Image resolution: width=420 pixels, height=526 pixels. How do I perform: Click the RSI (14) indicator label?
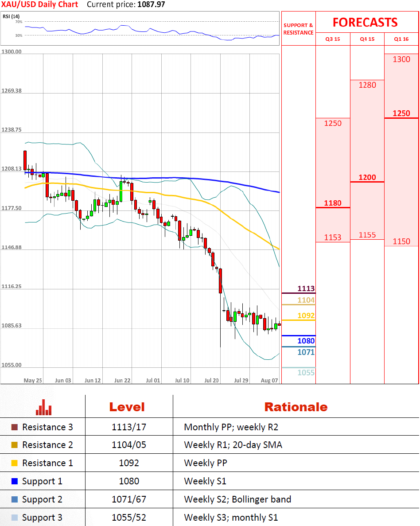point(11,16)
